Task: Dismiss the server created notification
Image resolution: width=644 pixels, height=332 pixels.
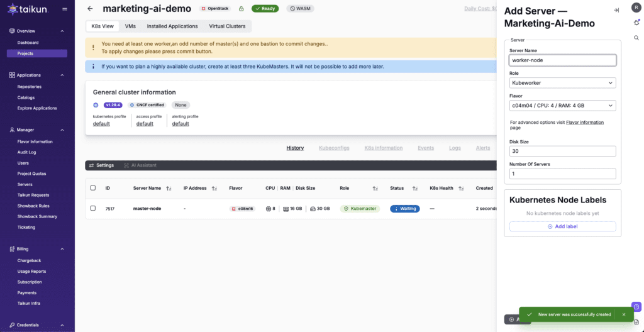Action: click(623, 314)
